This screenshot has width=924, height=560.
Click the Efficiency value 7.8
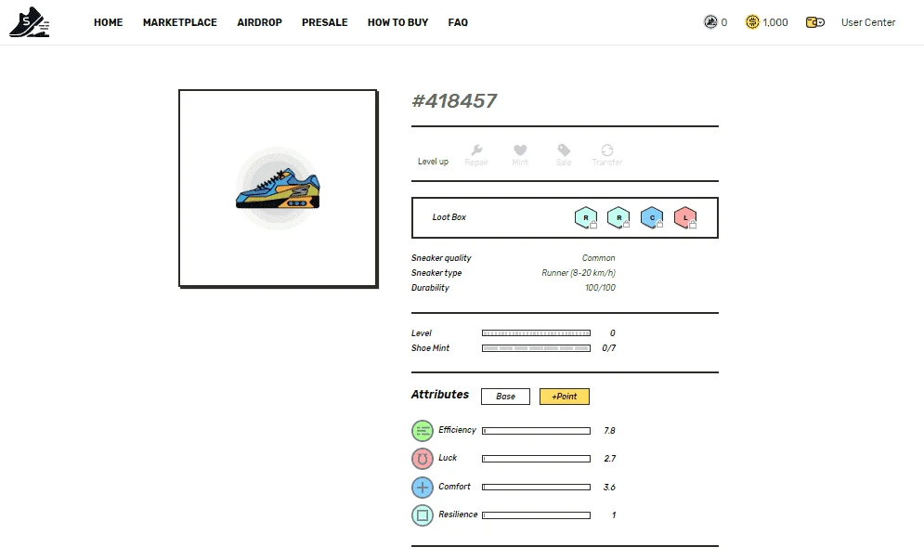coord(609,431)
